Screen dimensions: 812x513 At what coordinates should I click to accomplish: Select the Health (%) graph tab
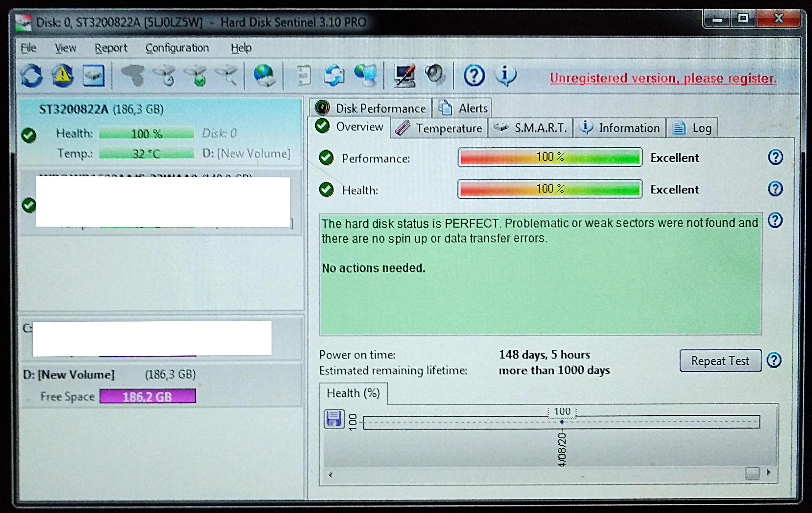click(353, 393)
